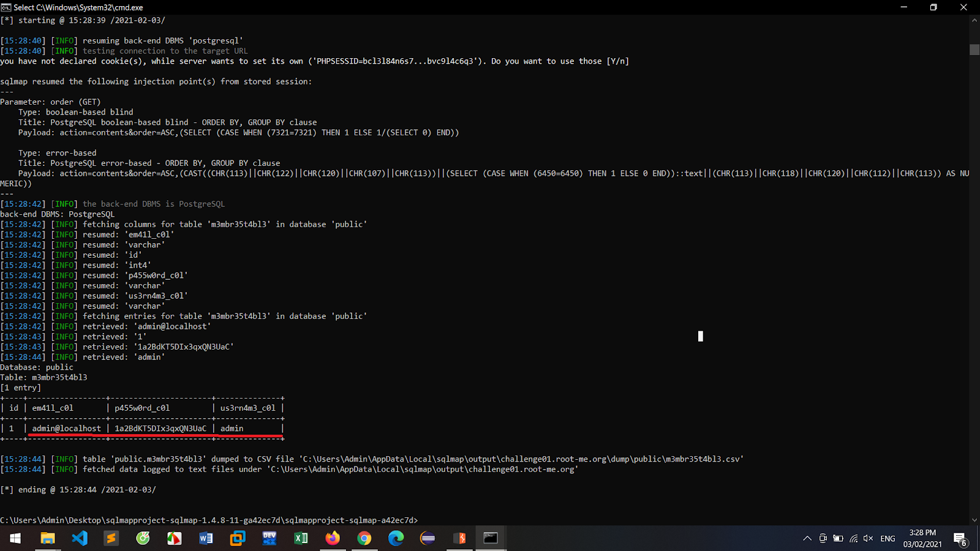The height and width of the screenshot is (551, 980).
Task: Click the scrollbar up arrow
Action: click(974, 20)
